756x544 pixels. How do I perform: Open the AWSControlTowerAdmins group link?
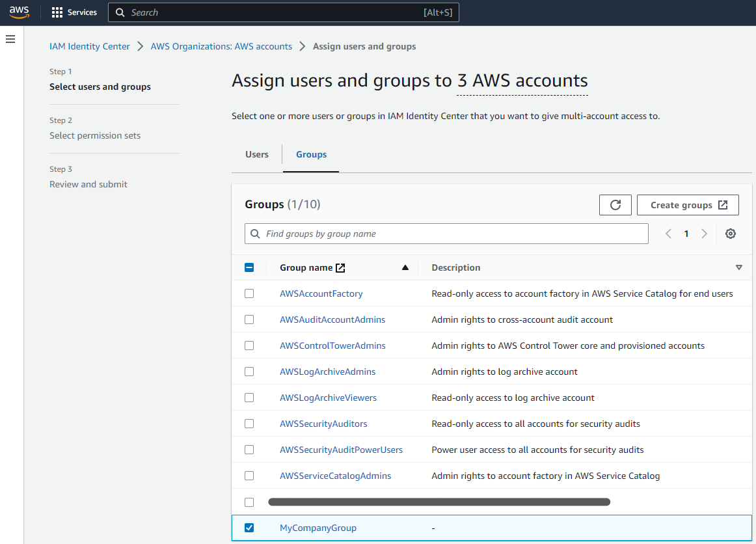pos(332,346)
